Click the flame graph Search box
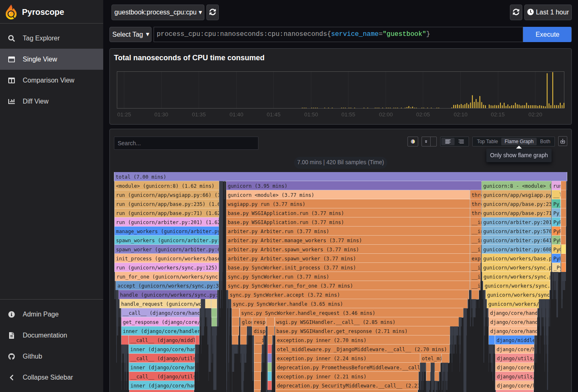Screen dimensions: 578x392 click(186, 143)
